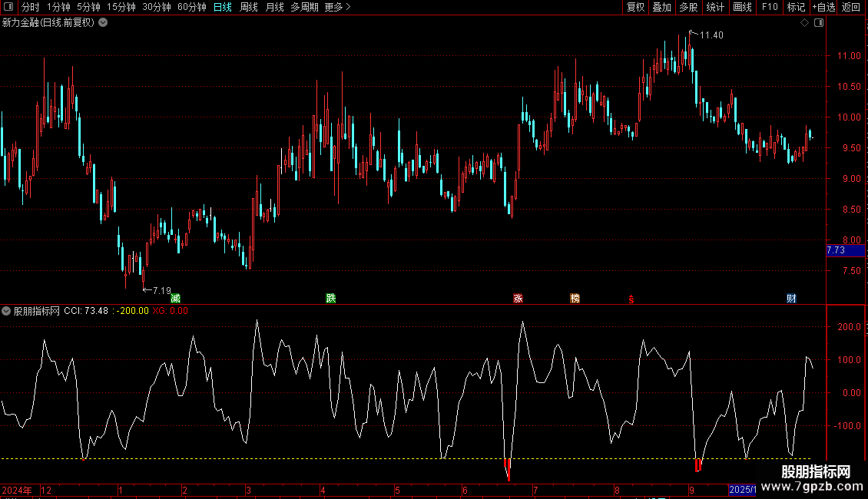Click the 股朋指标网 indicator name
The image size is (868, 499).
click(37, 311)
